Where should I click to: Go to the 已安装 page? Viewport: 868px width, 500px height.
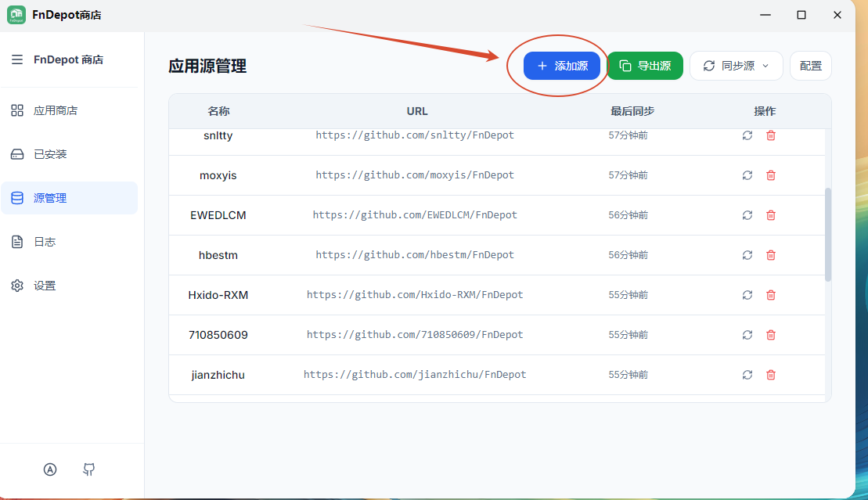point(69,154)
